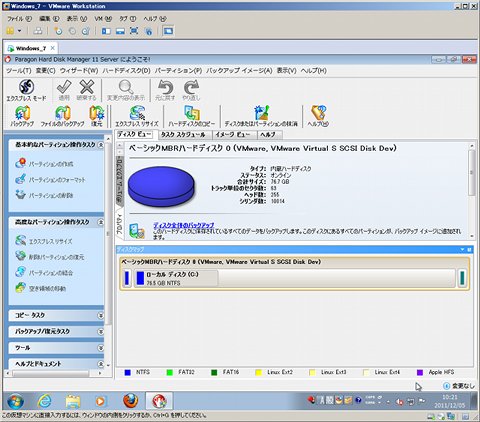
Task: Click パーティションの削除 in the sidebar
Action: click(51, 195)
